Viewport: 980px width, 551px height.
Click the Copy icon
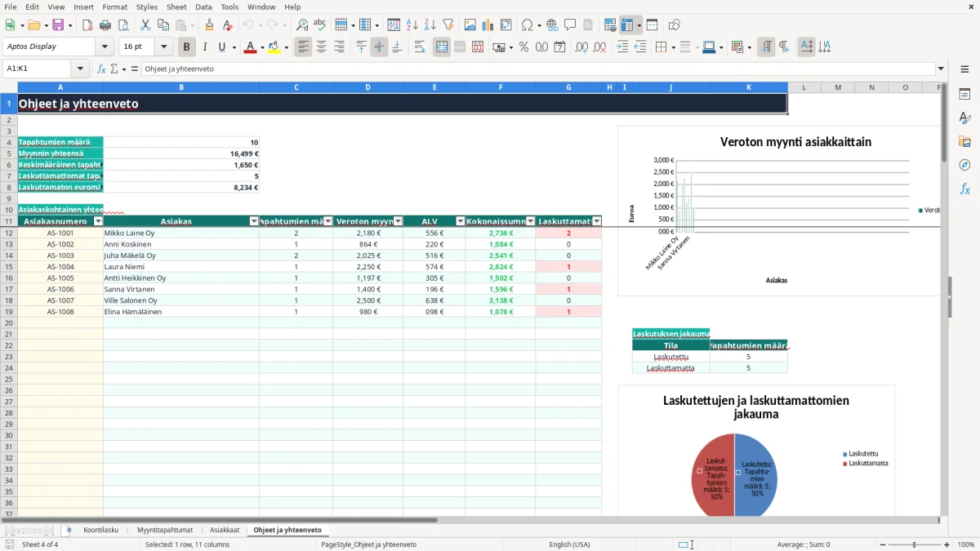pos(163,25)
